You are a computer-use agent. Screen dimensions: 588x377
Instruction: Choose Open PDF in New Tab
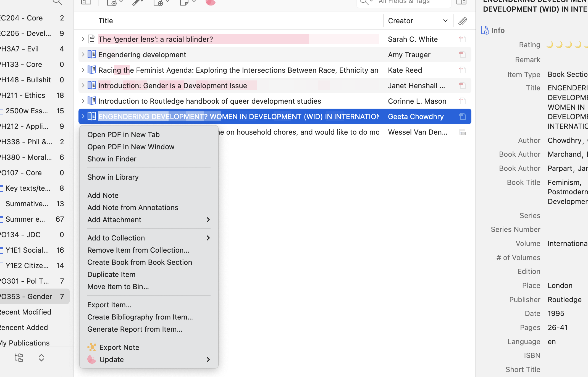124,135
